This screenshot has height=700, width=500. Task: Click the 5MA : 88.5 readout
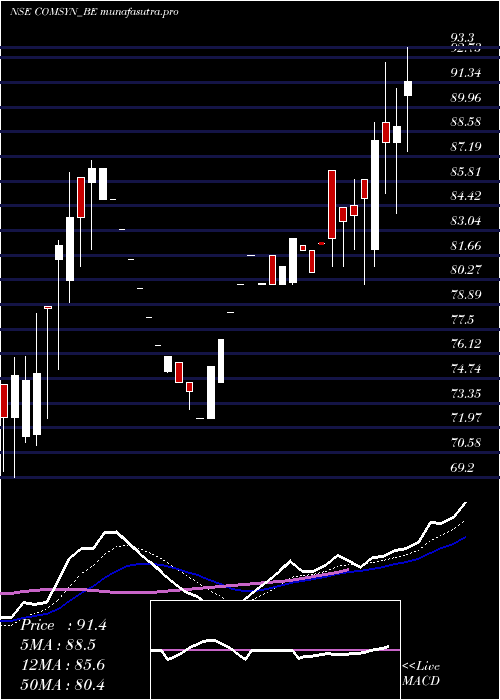point(58,645)
